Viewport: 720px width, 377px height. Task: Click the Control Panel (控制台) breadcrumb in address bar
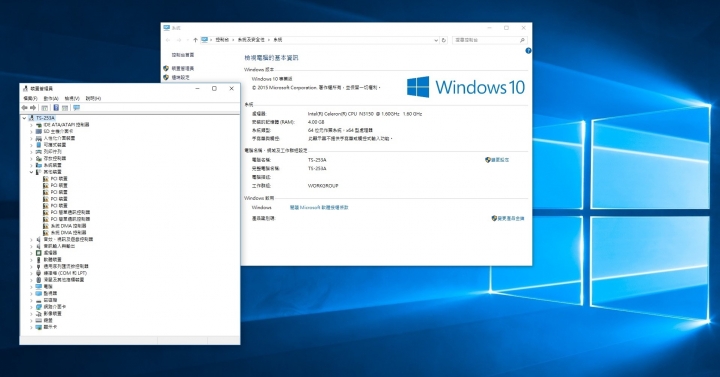coord(222,40)
